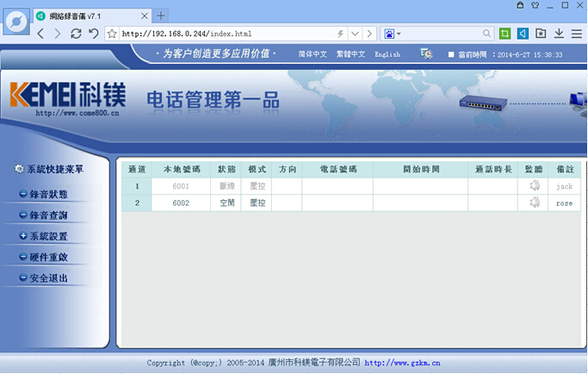Viewport: 588px width, 374px height.
Task: Open 錄音查詢 in the sidebar
Action: [x=48, y=215]
